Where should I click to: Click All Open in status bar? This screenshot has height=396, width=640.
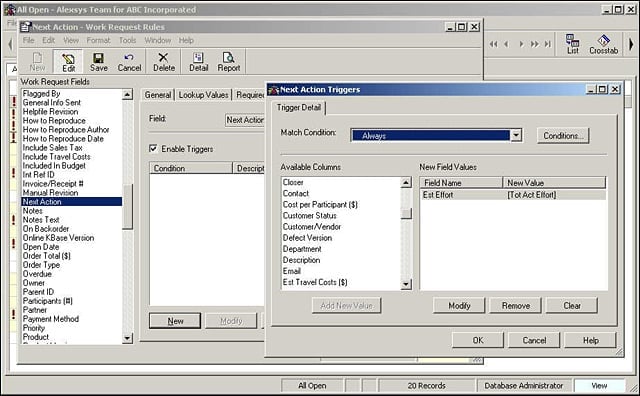pyautogui.click(x=312, y=385)
